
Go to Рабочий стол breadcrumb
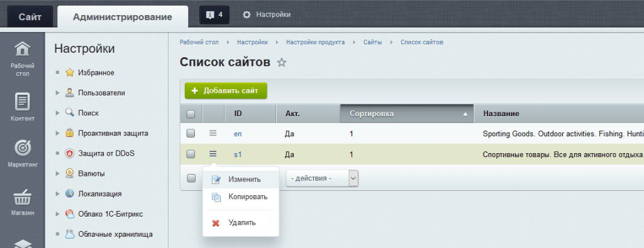199,42
